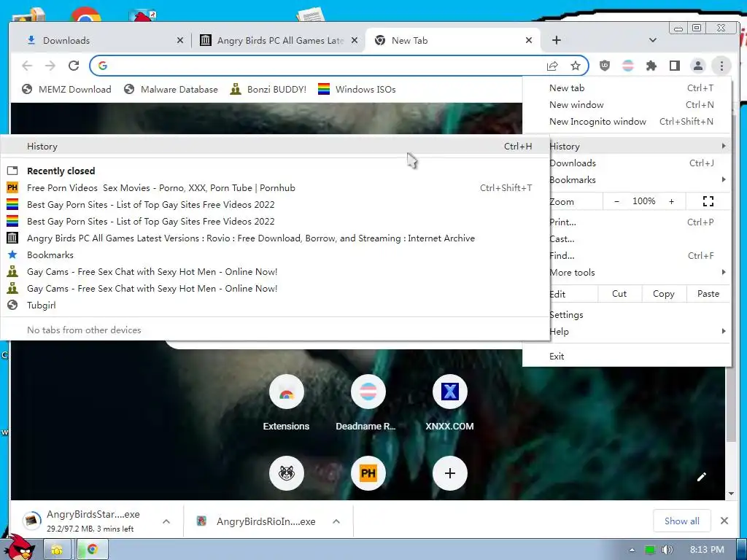This screenshot has width=747, height=560.
Task: Reopen Angry Birds Internet Archive recently closed tab
Action: (275, 238)
